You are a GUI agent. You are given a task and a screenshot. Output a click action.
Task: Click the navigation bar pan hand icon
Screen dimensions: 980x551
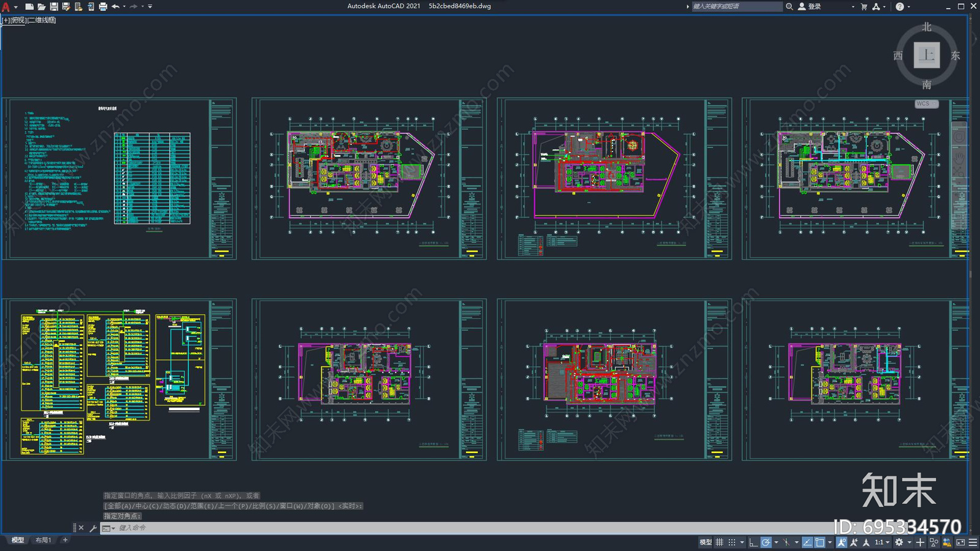pos(959,160)
